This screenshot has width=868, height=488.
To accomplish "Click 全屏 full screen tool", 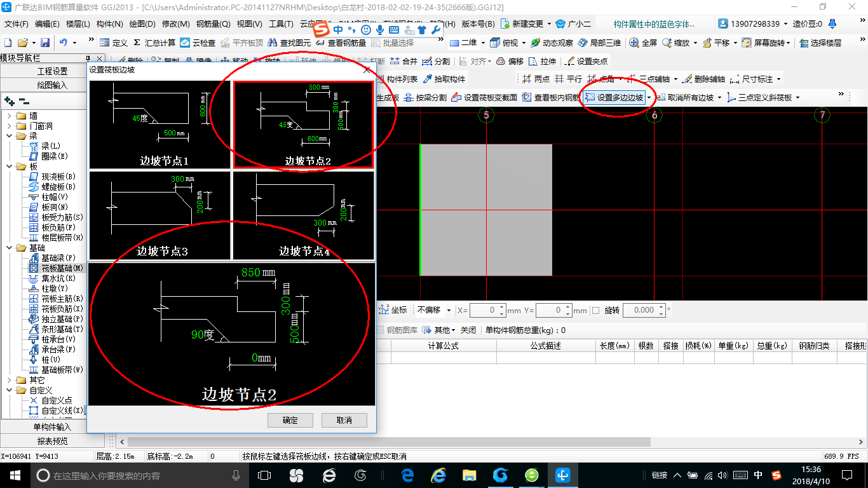I will tap(643, 43).
